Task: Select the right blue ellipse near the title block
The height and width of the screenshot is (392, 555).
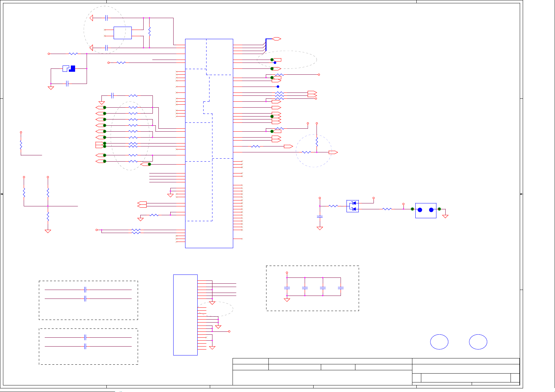Action: click(478, 342)
